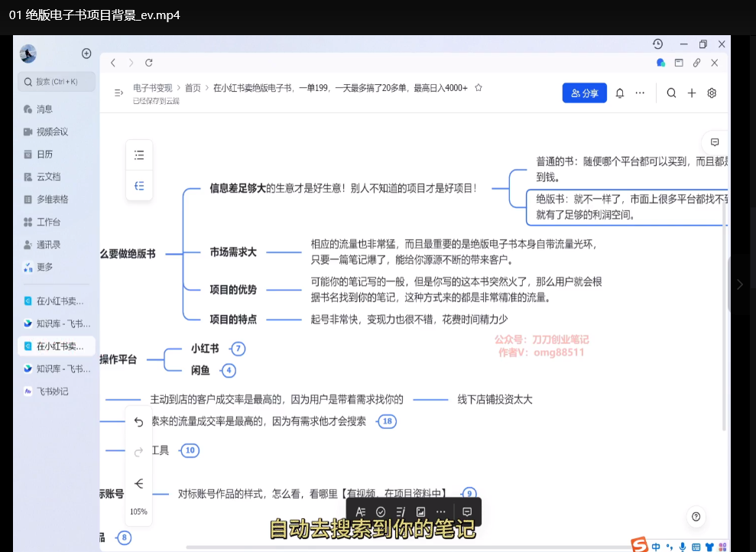
Task: Select the 绝版书 highlighted node
Action: 627,207
